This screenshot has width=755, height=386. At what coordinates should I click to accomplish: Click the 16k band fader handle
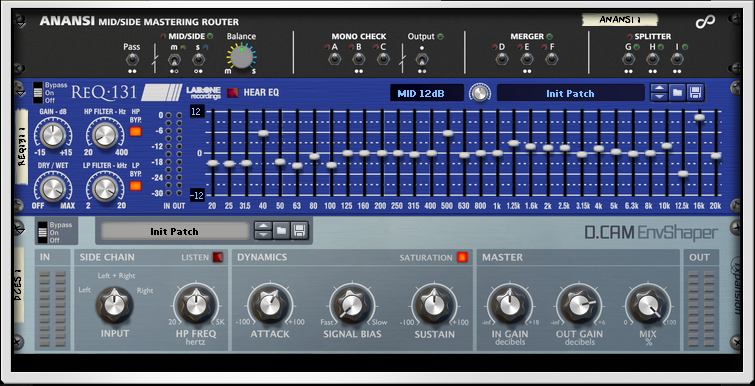[x=700, y=117]
